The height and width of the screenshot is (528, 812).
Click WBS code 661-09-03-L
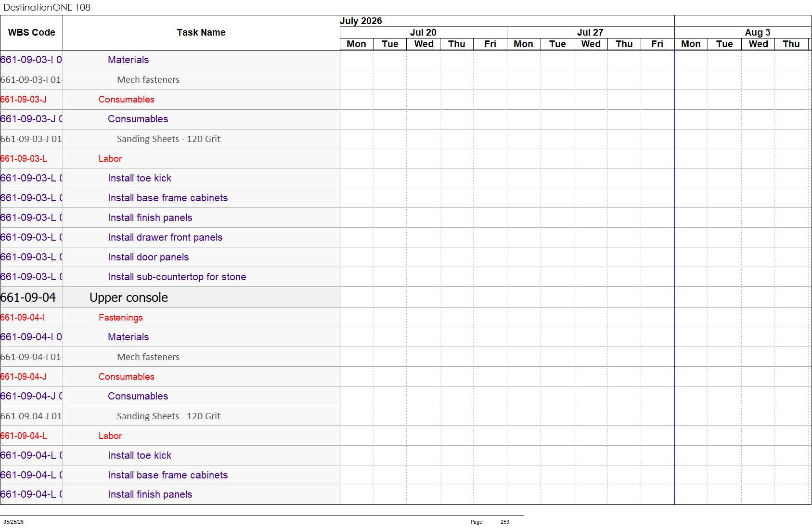pos(24,158)
